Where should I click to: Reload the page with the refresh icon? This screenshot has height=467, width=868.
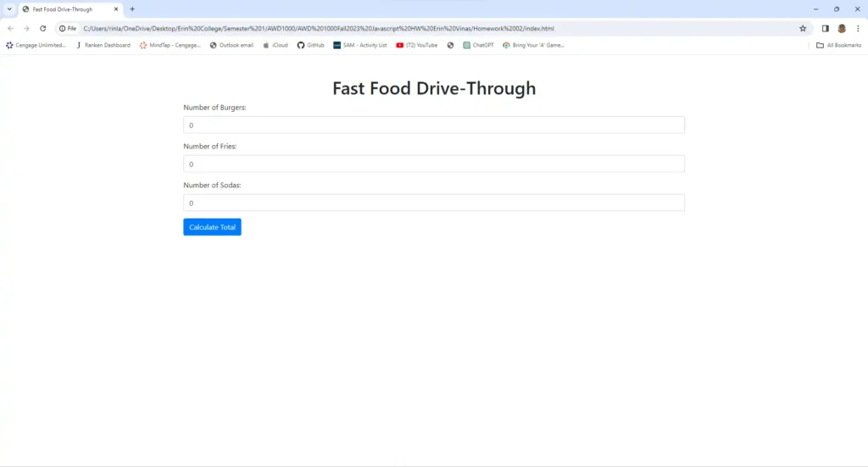pos(42,28)
